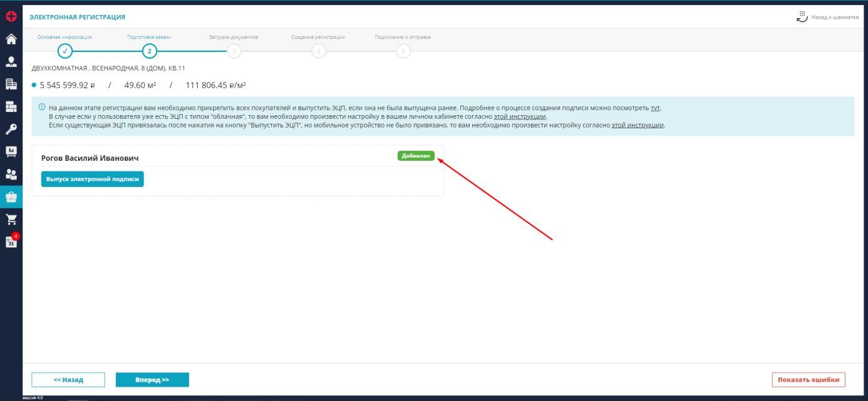The image size is (868, 401).
Task: Open the 'тут' link in info banner
Action: [655, 108]
